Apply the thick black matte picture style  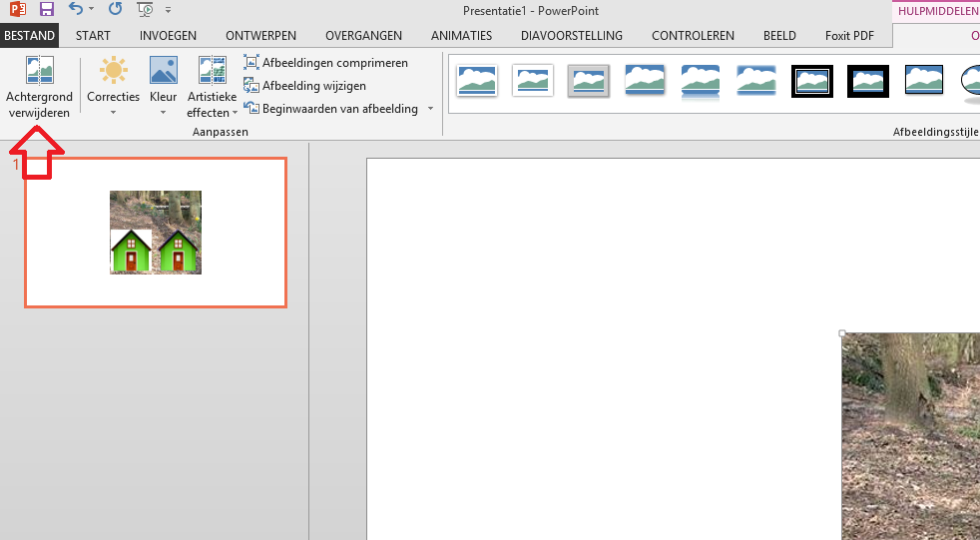(x=868, y=81)
